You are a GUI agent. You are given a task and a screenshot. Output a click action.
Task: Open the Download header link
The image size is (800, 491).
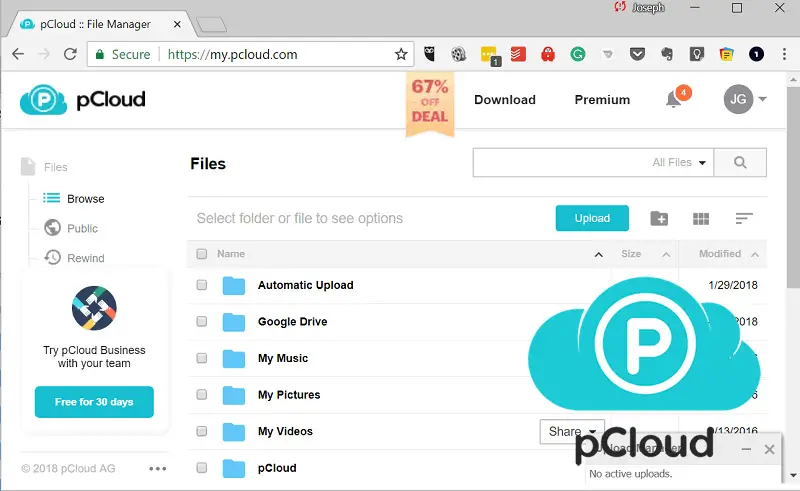click(505, 100)
